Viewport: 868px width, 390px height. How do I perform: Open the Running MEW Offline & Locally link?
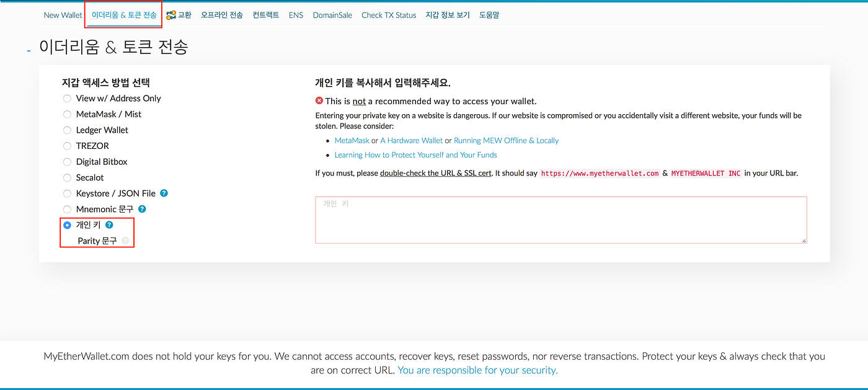point(506,140)
